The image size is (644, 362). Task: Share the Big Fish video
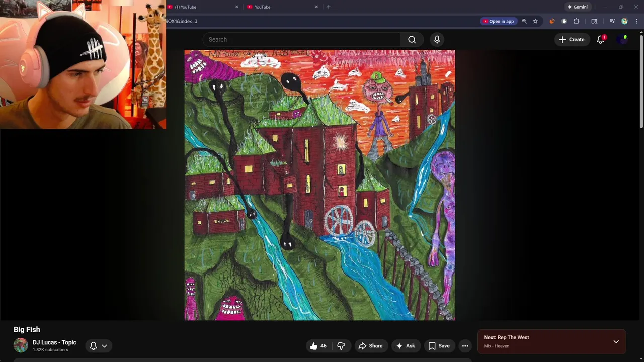[x=370, y=346]
